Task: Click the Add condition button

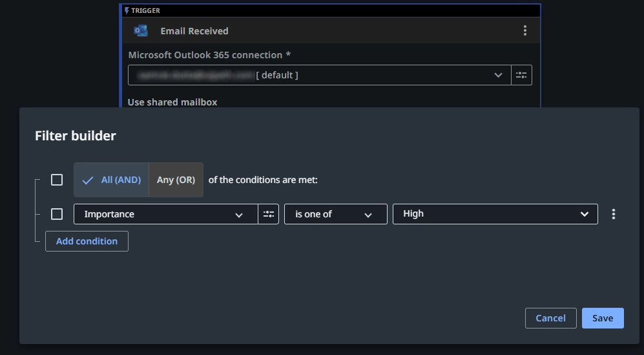Action: coord(87,241)
